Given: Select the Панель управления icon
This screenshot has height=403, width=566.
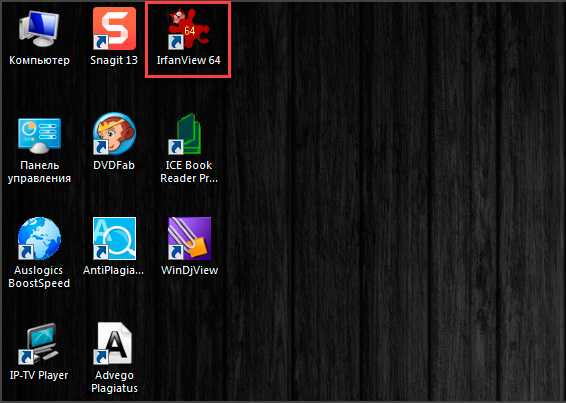Looking at the screenshot, I should pyautogui.click(x=39, y=134).
